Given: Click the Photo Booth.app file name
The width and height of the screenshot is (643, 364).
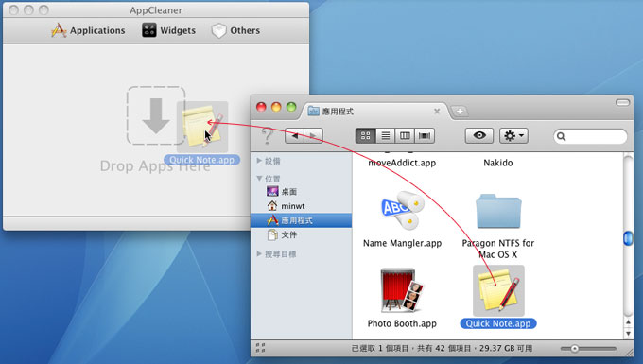Looking at the screenshot, I should click(x=402, y=323).
